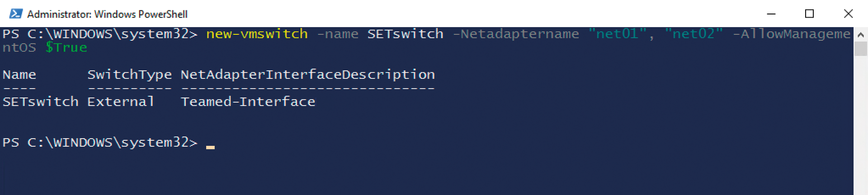Minimize the PowerShell window

pos(771,14)
